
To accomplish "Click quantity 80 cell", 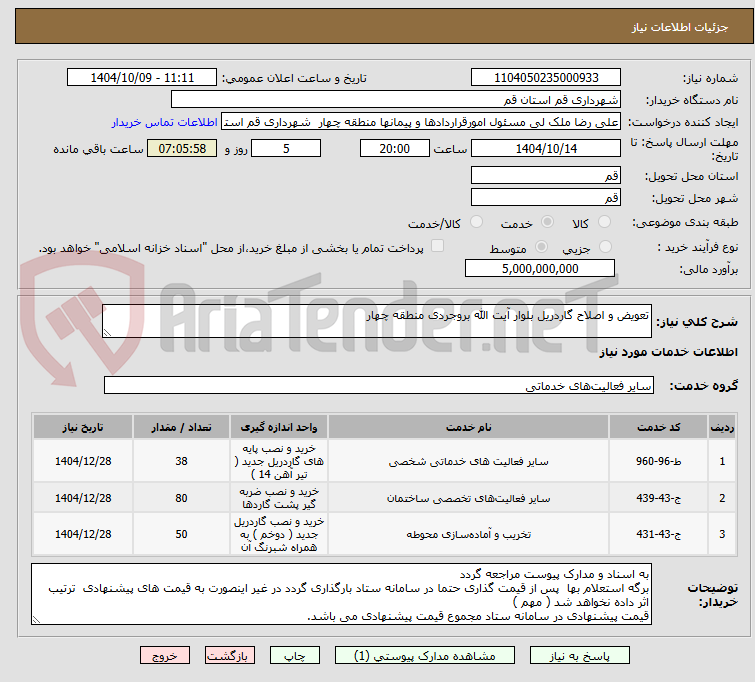I will click(x=181, y=498).
